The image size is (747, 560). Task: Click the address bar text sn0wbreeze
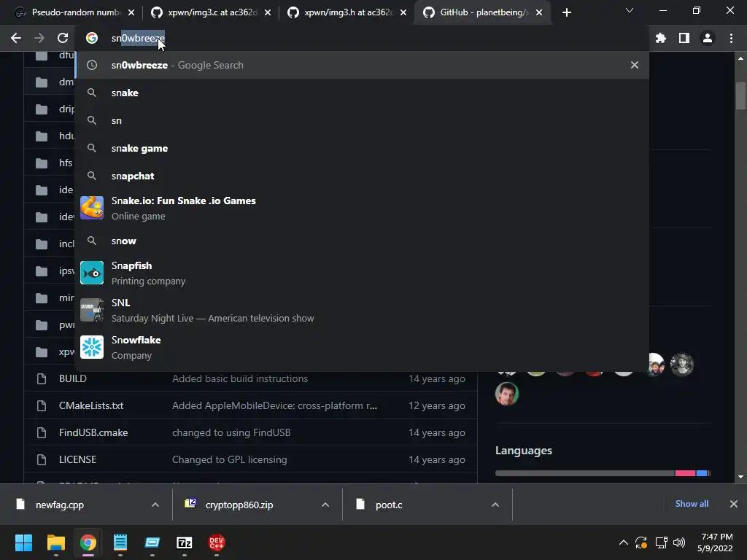(138, 38)
